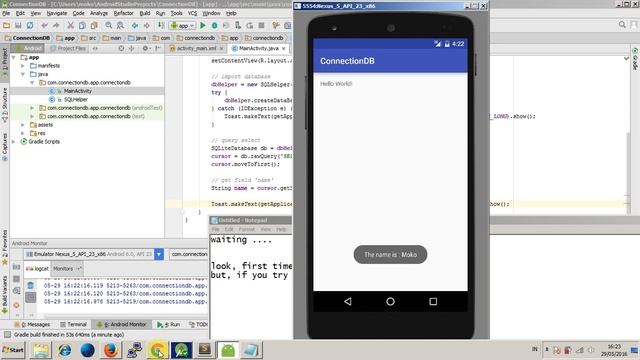Click the Android emulator taskbar icon

click(x=228, y=350)
